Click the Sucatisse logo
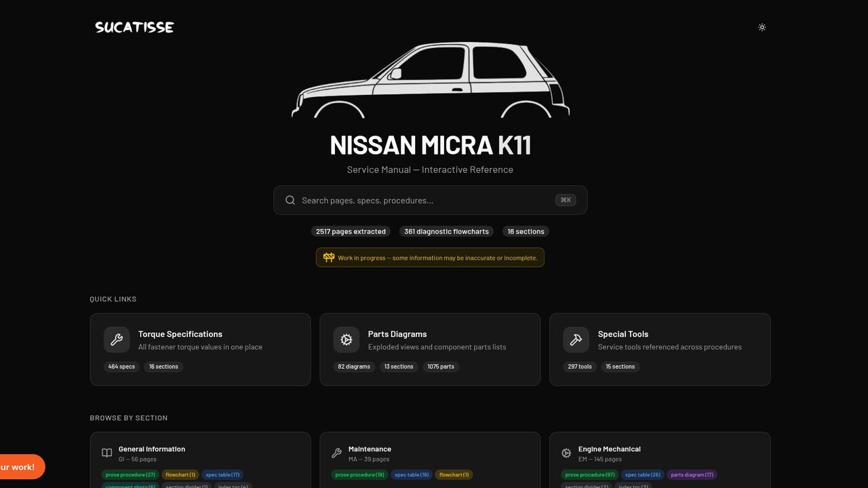The image size is (868, 488). pos(134,27)
